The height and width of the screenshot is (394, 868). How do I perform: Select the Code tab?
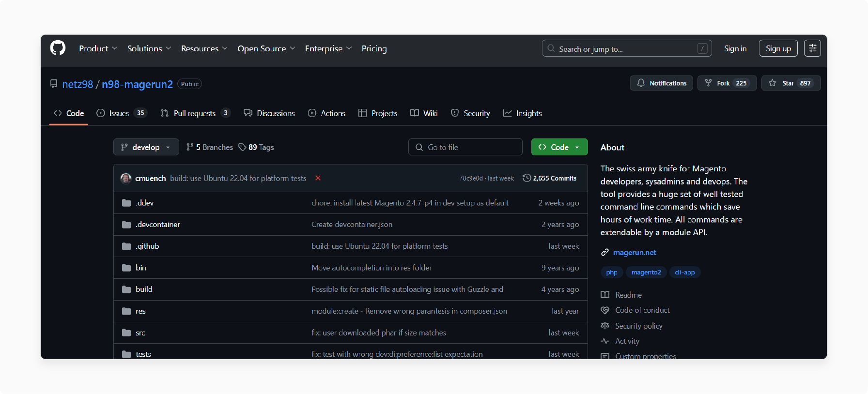pyautogui.click(x=69, y=113)
